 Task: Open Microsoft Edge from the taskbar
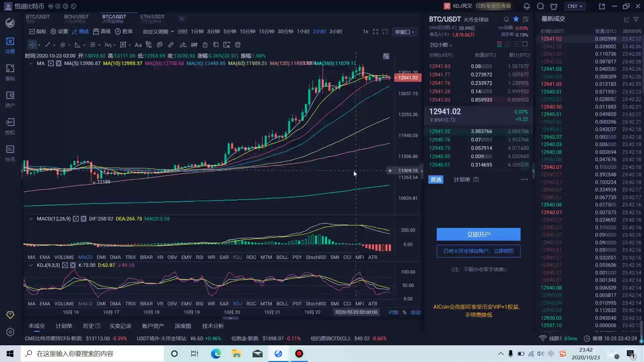click(x=216, y=354)
